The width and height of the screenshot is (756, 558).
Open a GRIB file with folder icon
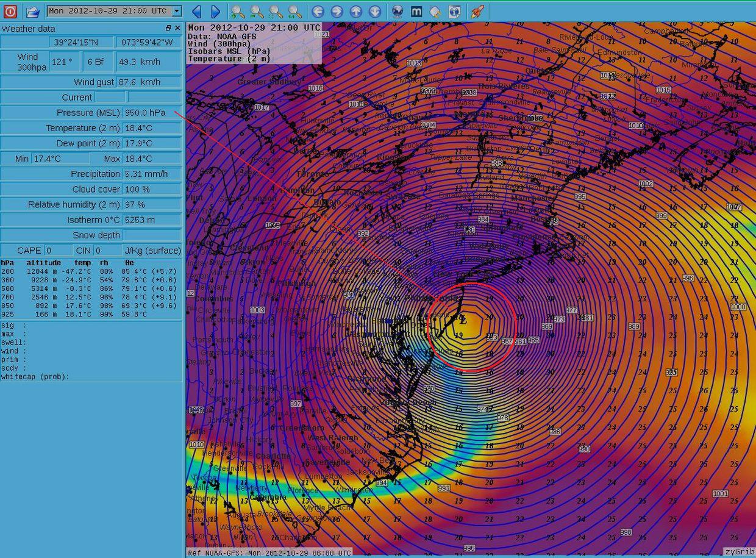click(x=32, y=11)
